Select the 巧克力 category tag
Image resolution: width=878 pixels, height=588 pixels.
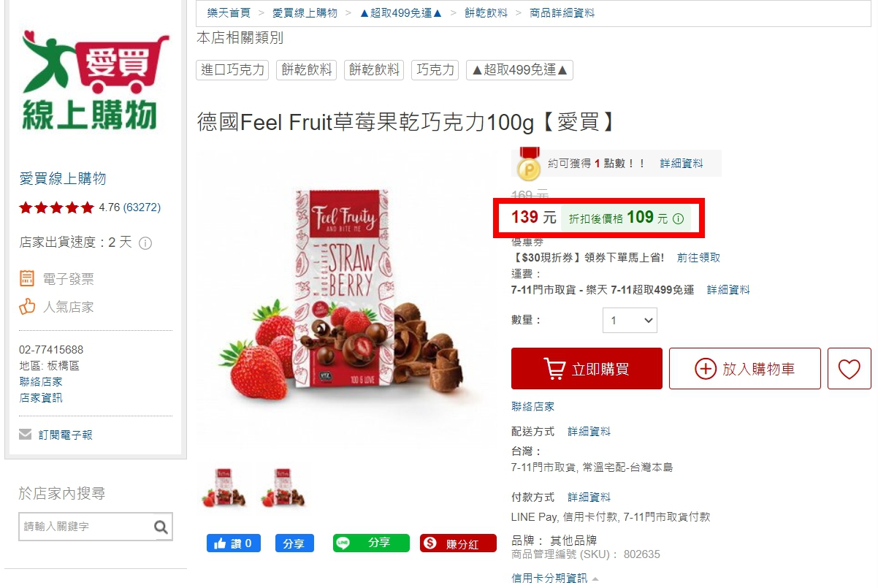point(435,70)
